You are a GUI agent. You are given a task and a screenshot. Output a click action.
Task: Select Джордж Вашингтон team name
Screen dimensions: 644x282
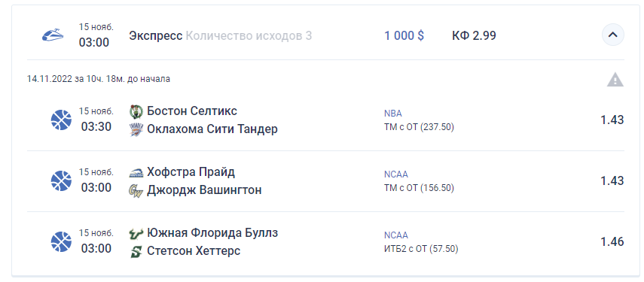click(x=204, y=190)
